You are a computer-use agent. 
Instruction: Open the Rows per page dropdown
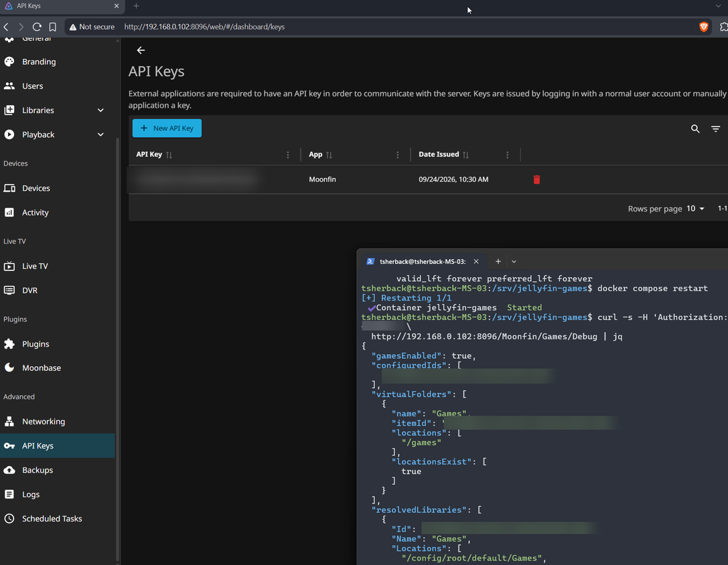pos(695,209)
